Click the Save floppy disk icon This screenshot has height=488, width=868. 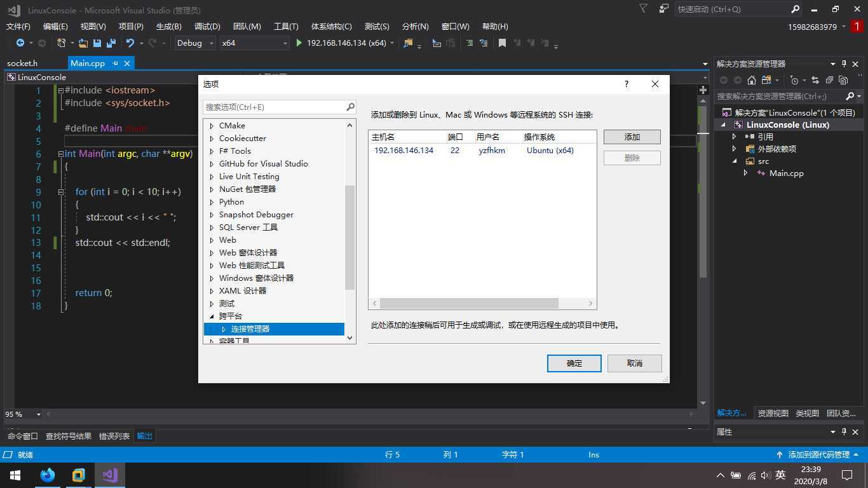(x=97, y=43)
